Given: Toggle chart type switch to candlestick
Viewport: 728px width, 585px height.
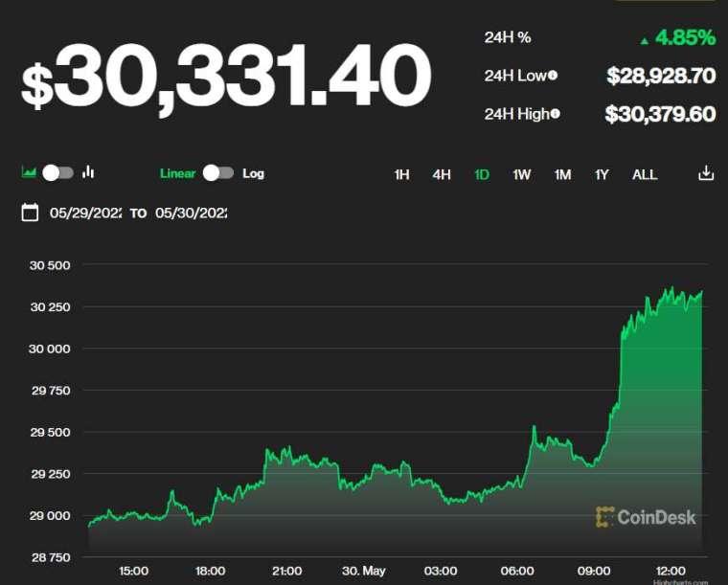Looking at the screenshot, I should point(57,172).
